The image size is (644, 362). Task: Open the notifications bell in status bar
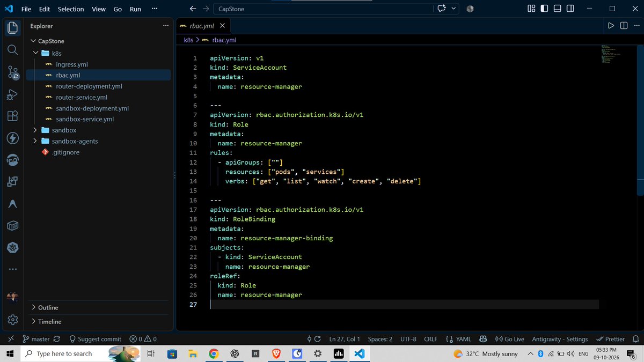pos(635,339)
